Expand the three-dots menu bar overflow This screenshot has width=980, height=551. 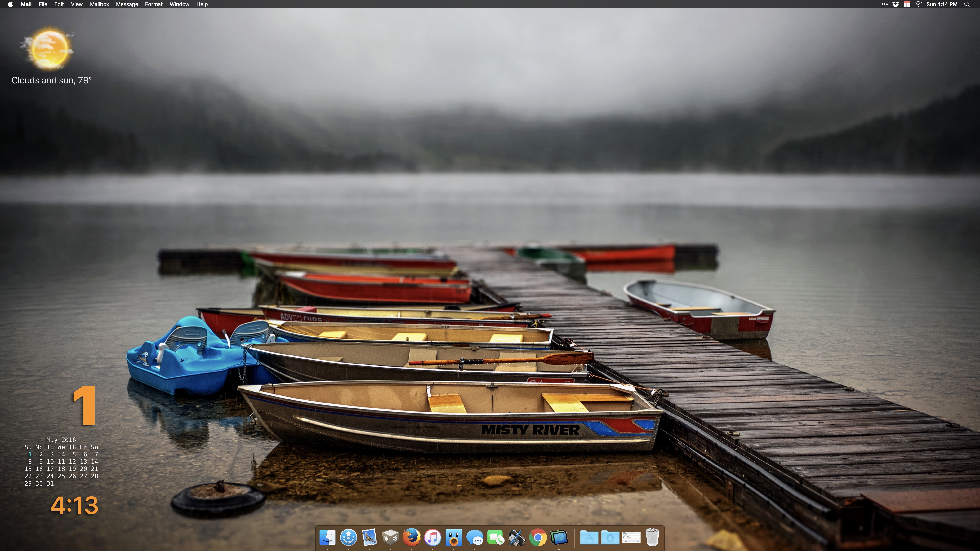tap(884, 4)
